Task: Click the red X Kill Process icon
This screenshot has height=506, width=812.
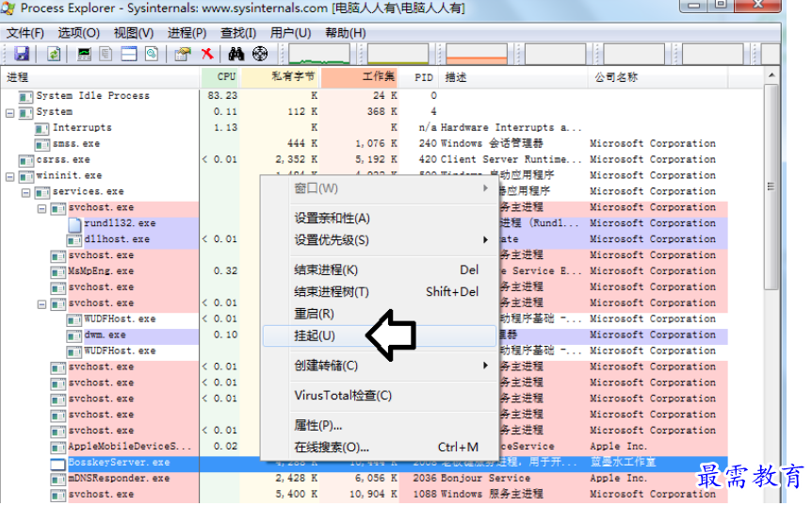Action: [x=207, y=54]
